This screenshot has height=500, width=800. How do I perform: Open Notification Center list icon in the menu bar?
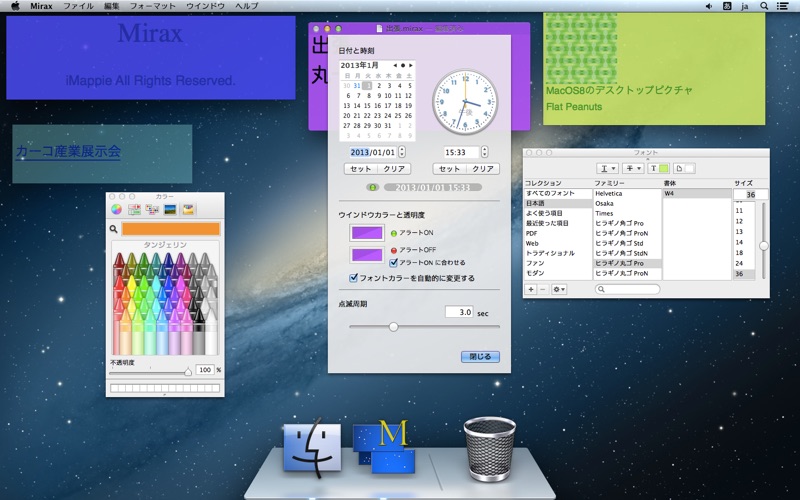(782, 6)
